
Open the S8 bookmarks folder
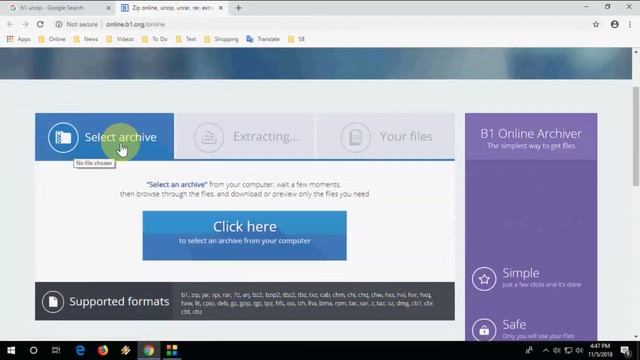click(x=296, y=39)
